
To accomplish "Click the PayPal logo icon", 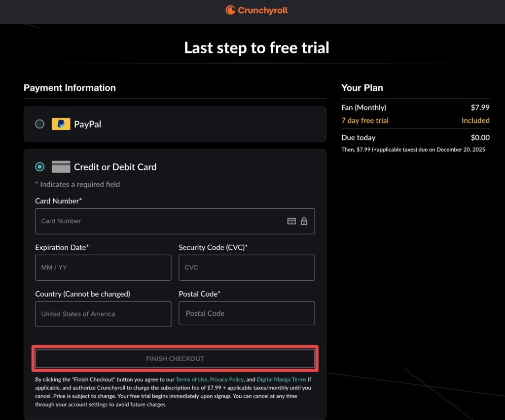I will 61,124.
